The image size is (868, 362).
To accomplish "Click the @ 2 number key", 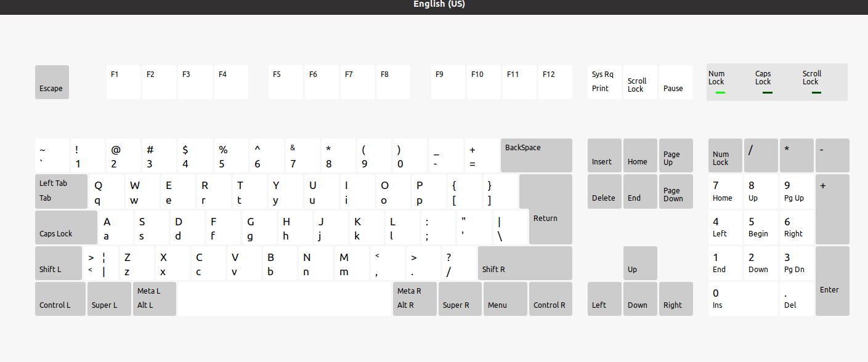I will pos(123,155).
